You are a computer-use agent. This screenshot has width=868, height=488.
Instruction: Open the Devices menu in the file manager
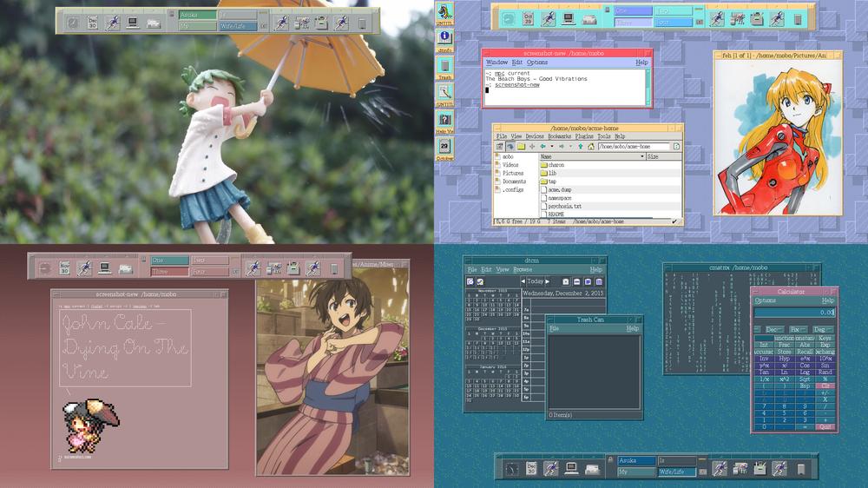tap(534, 136)
